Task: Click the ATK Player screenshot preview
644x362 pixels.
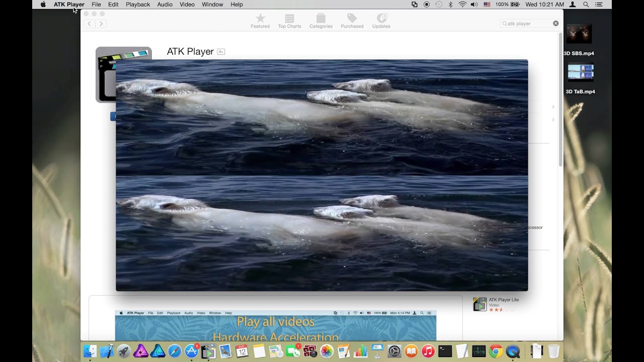Action: 276,326
